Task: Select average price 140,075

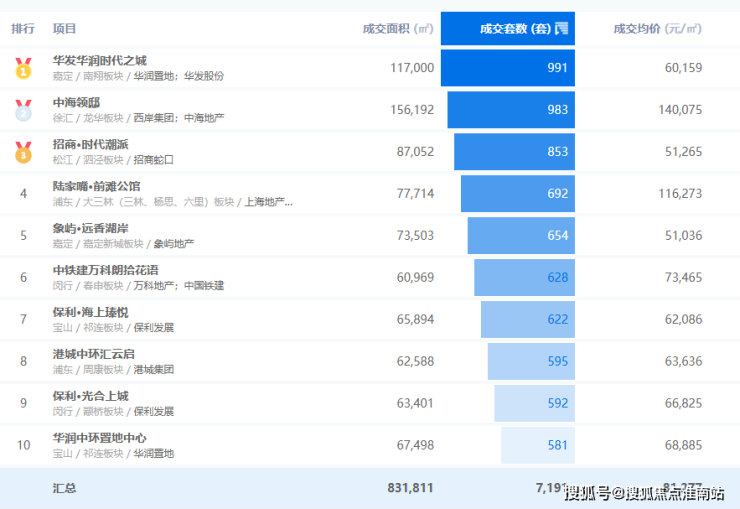Action: [680, 110]
